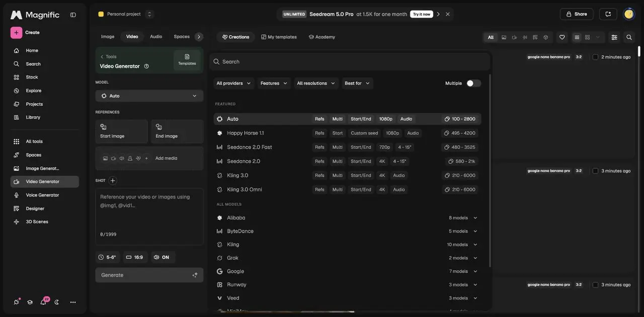Expand the Kling models group
Viewport: 644px width, 317px height.
[347, 245]
